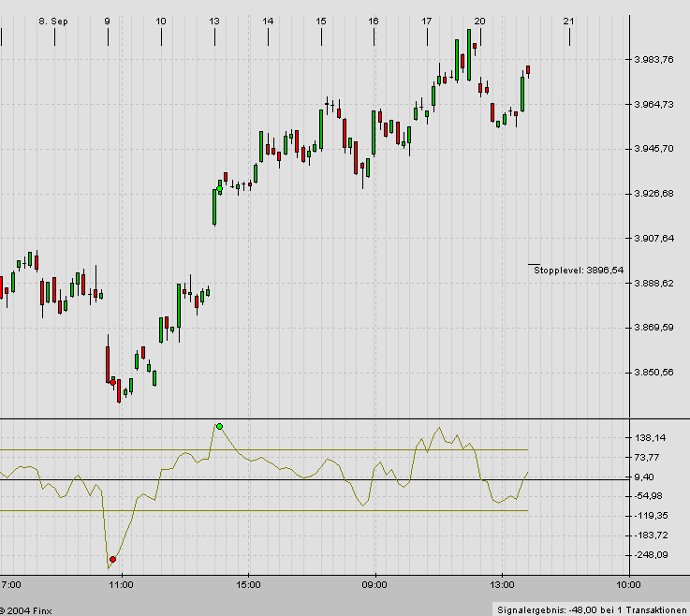Select the upper yellow threshold line in the oscillator
The height and width of the screenshot is (616, 690).
point(281,449)
